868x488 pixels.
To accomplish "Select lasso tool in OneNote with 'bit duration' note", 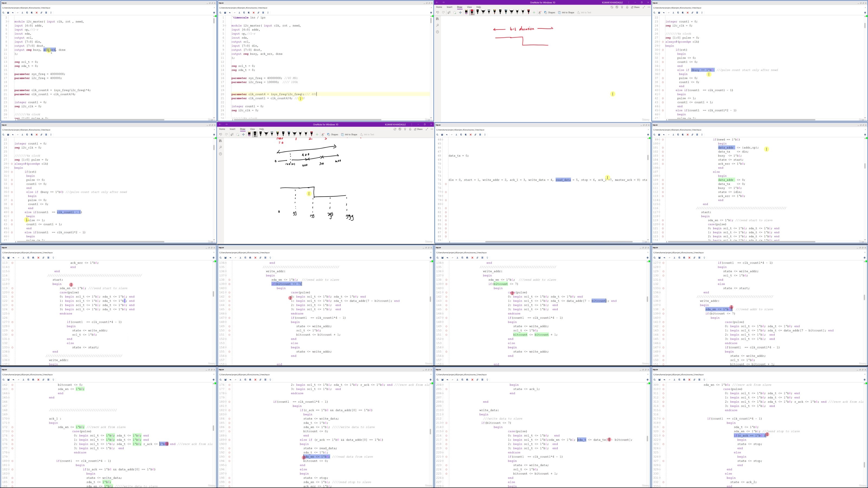I will click(455, 12).
